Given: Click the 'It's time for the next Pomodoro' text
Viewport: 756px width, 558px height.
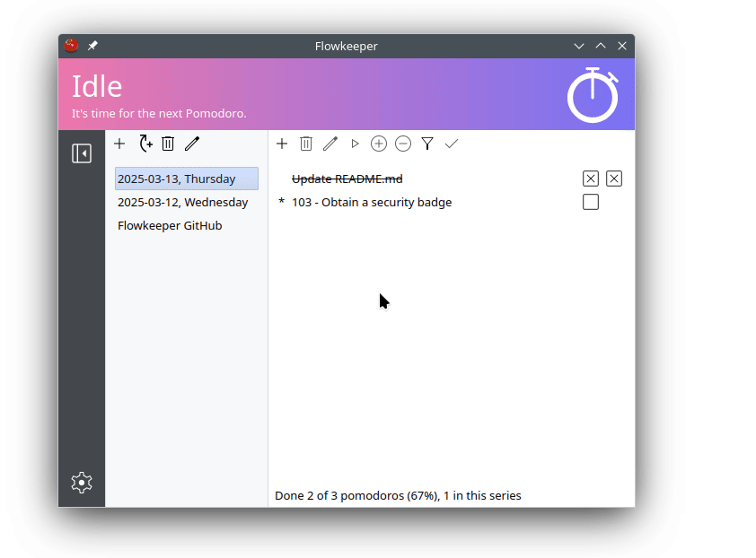Looking at the screenshot, I should 159,114.
